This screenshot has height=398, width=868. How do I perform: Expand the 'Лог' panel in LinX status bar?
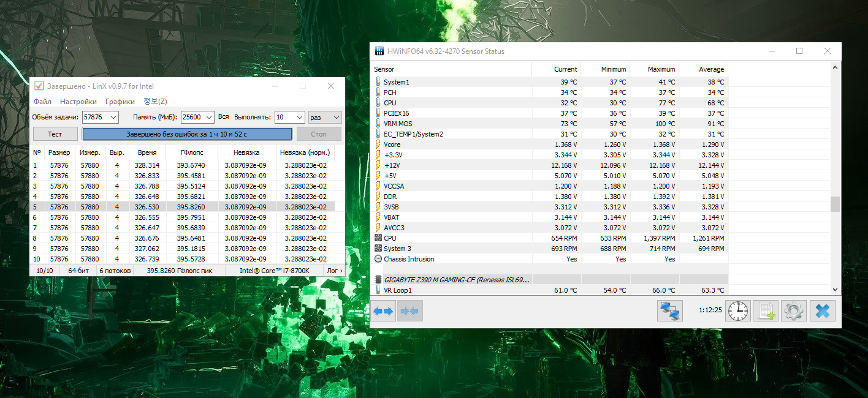click(x=335, y=271)
